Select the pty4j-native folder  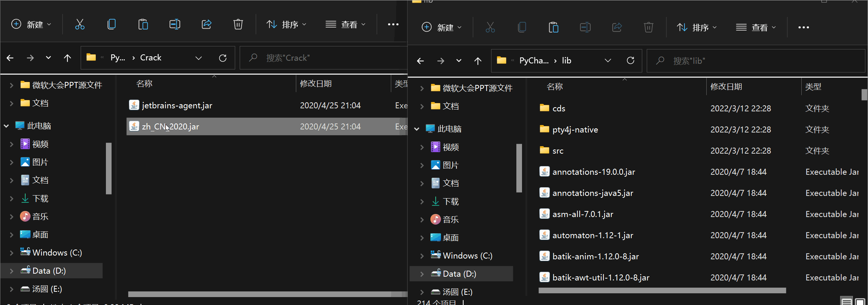tap(569, 129)
